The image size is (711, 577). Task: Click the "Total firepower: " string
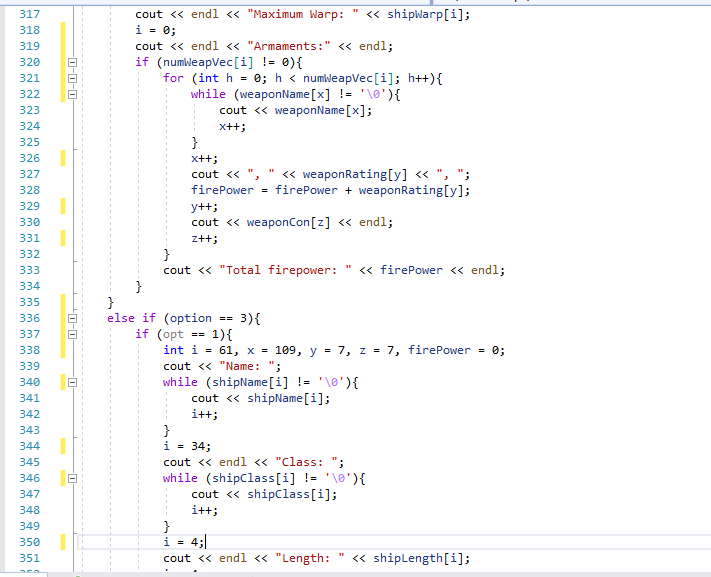(x=285, y=270)
